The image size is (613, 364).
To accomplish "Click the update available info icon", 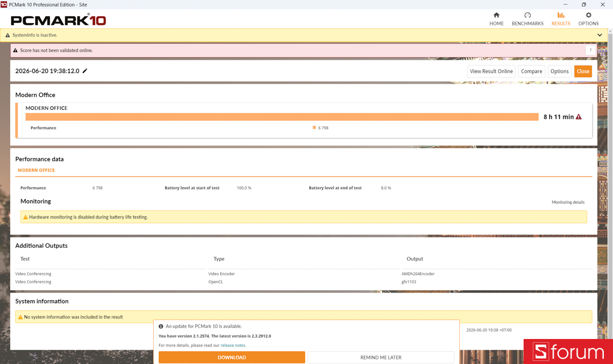I will click(x=161, y=326).
